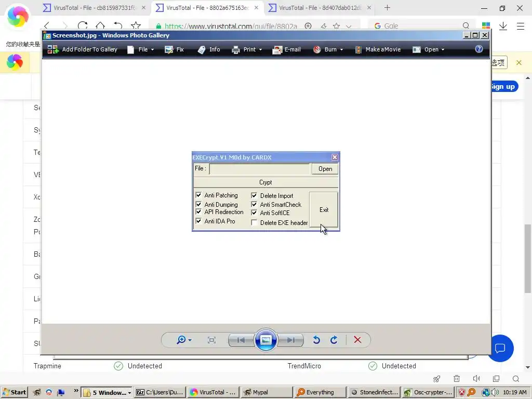Click the VirusTotal URL address bar

tap(231, 26)
